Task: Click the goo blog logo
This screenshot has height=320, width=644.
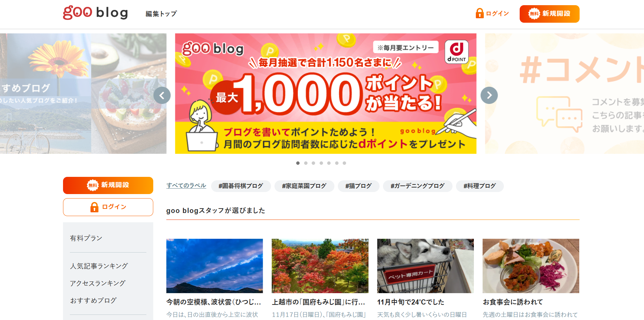Action: coord(95,13)
